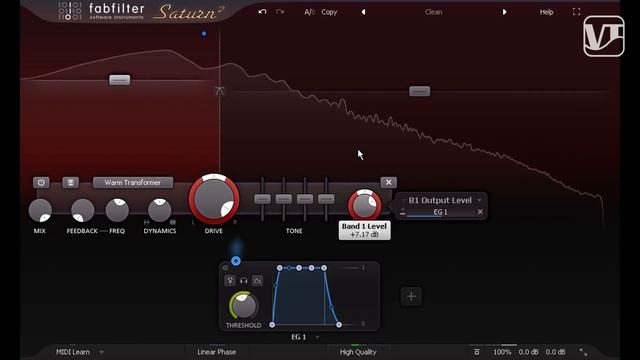Open the EG 1 source name dropdown

305,337
